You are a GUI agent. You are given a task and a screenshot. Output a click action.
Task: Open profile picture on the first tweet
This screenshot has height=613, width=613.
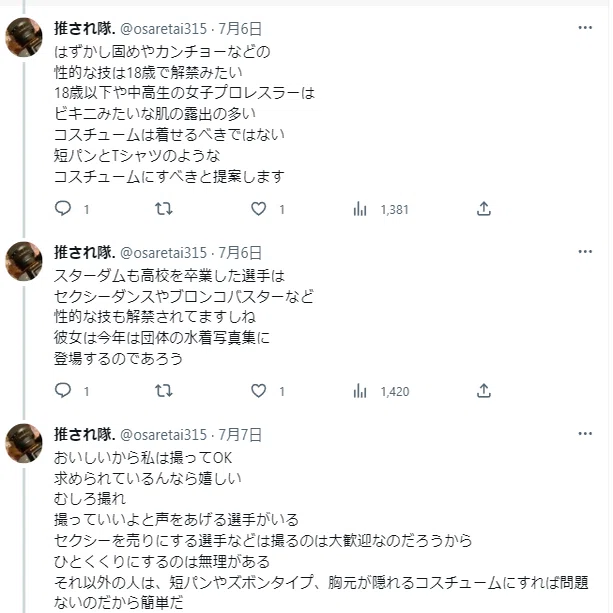(24, 38)
